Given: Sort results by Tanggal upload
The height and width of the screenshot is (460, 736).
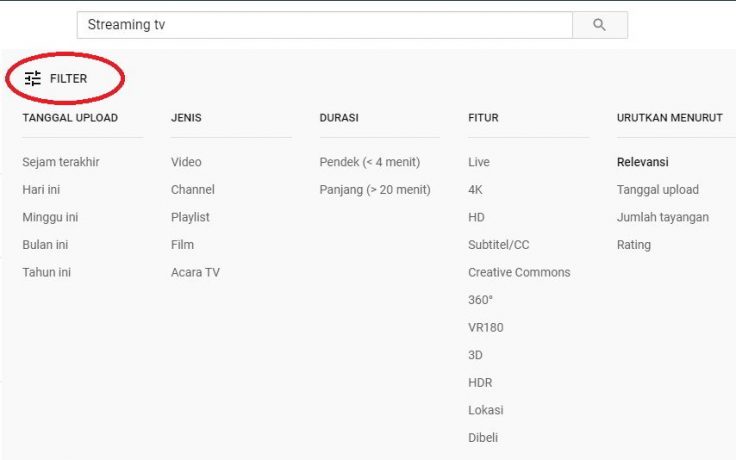Looking at the screenshot, I should (x=657, y=190).
